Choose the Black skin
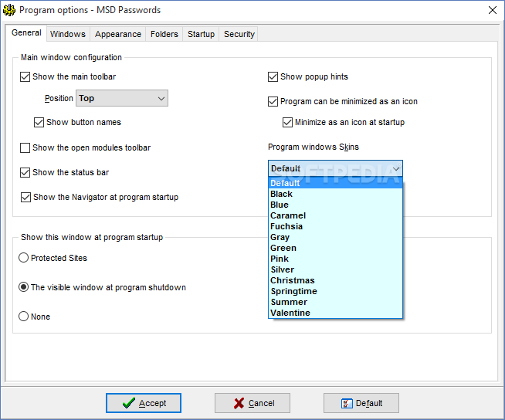The image size is (505, 420). click(335, 194)
